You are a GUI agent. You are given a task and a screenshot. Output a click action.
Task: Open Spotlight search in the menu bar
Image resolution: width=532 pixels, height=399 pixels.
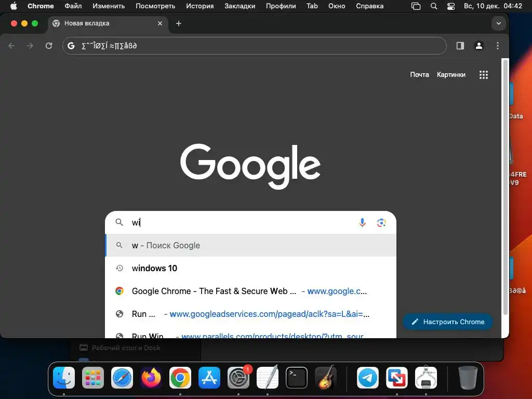pyautogui.click(x=434, y=6)
